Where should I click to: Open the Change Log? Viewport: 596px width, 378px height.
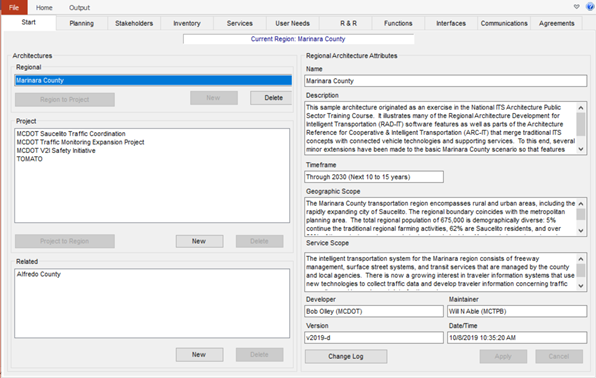tap(346, 356)
